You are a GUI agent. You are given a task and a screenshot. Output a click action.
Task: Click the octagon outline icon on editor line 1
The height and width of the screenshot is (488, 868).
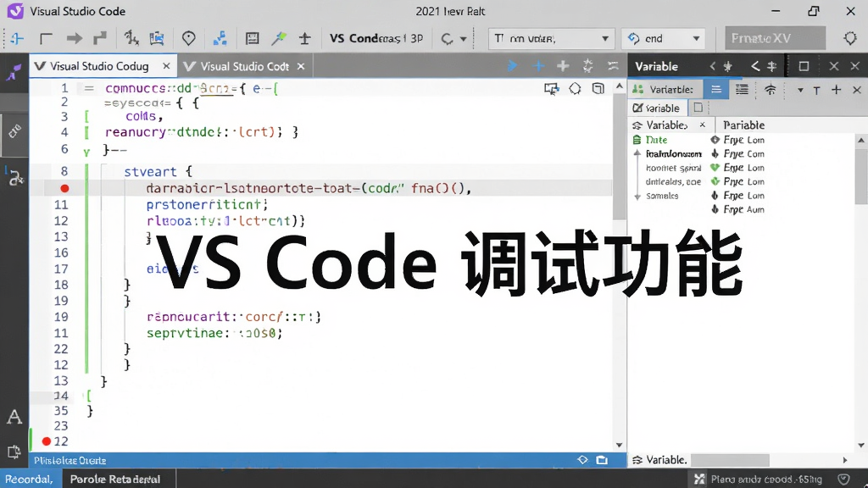576,88
